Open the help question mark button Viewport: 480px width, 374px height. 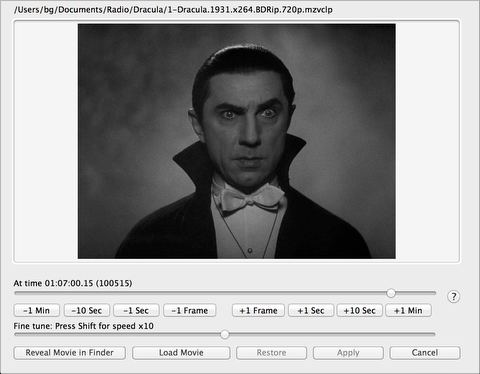[x=453, y=296]
